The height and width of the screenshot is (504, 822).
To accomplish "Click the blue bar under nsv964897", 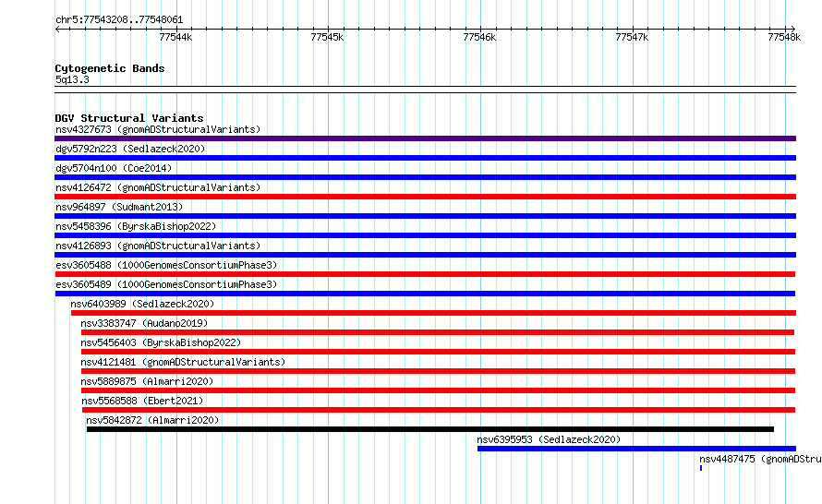I will (x=425, y=216).
